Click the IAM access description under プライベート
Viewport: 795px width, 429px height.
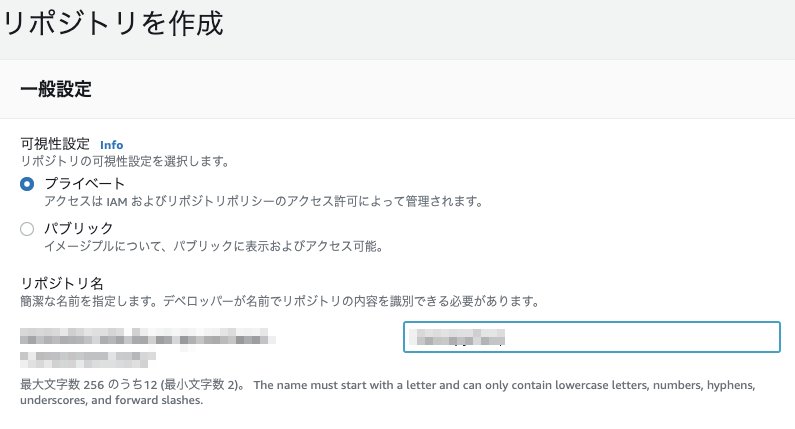click(x=264, y=201)
